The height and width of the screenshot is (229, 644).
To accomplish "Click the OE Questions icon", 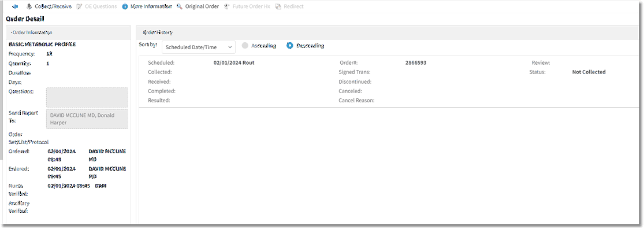I will [x=79, y=6].
